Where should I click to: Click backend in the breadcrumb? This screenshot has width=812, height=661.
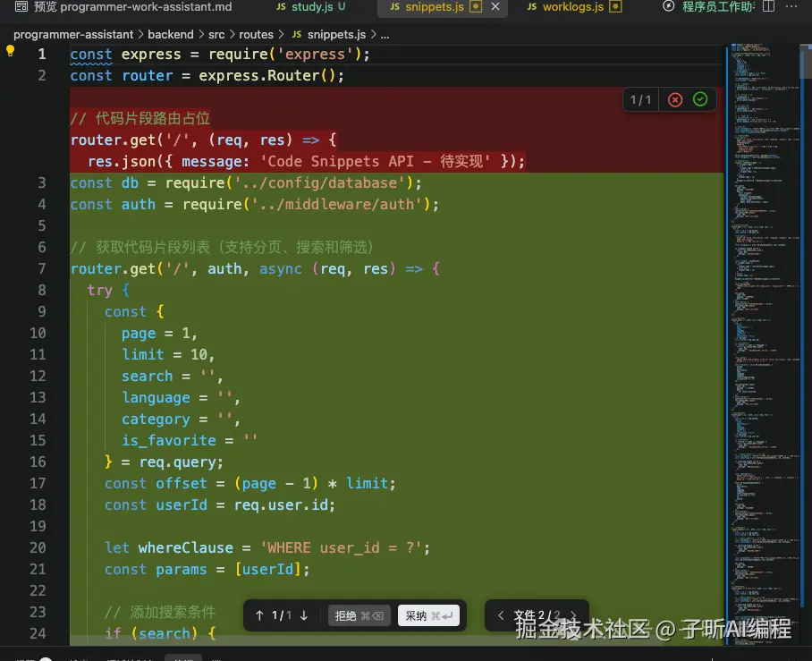click(x=171, y=35)
